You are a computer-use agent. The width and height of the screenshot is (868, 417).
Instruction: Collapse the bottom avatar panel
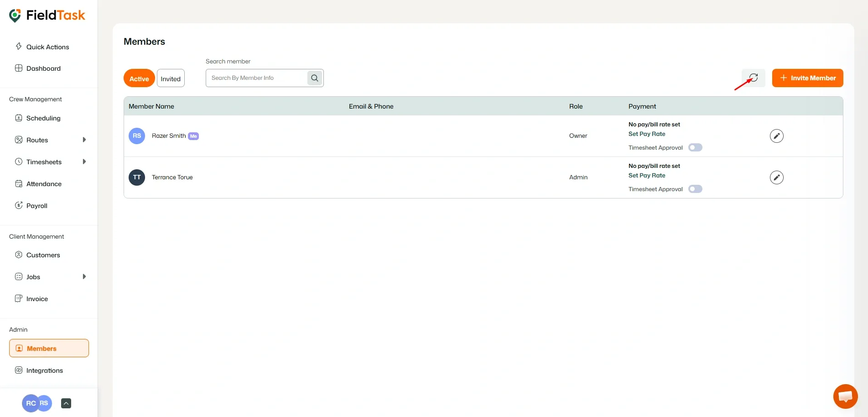point(66,403)
